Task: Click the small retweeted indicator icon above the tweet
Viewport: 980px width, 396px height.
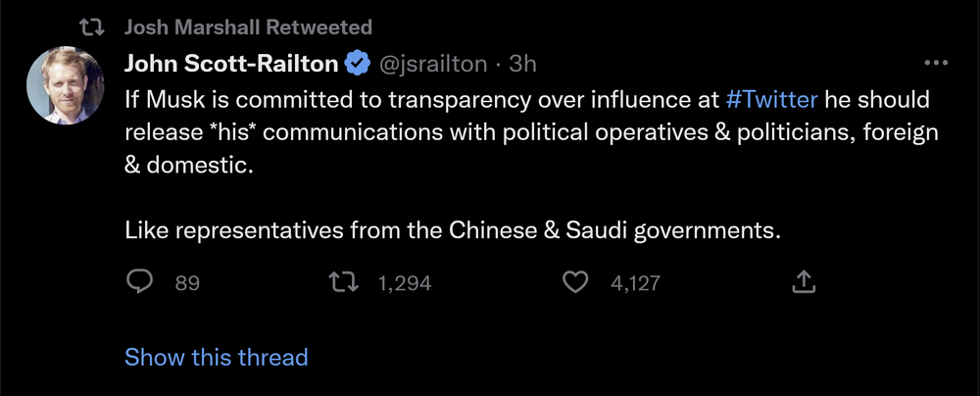Action: (x=89, y=26)
